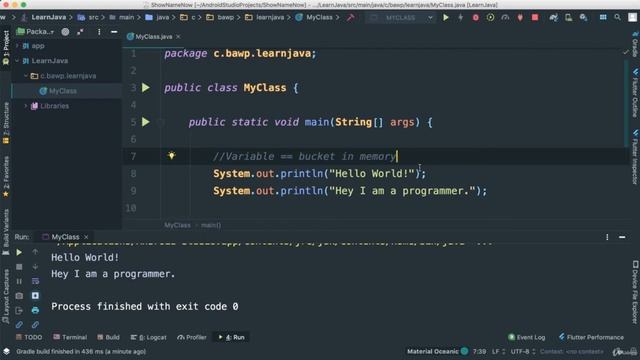Open the Flutter Outline tool window tab
The width and height of the screenshot is (640, 360).
[x=635, y=93]
